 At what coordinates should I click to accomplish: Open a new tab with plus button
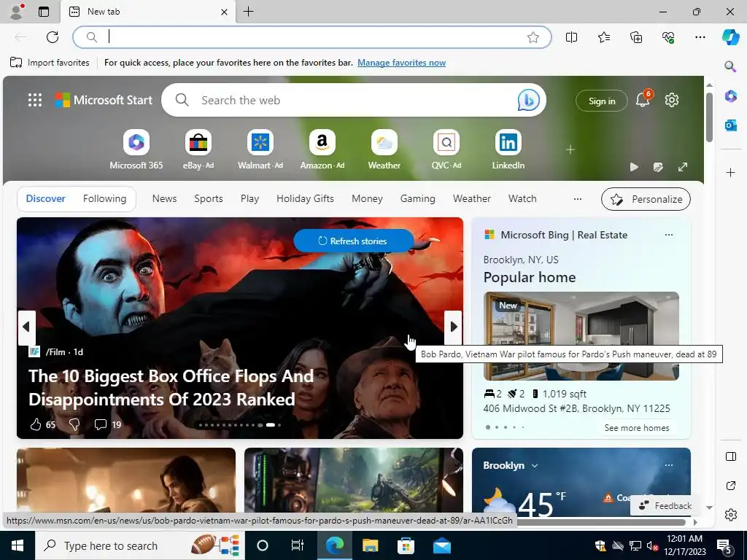(248, 12)
